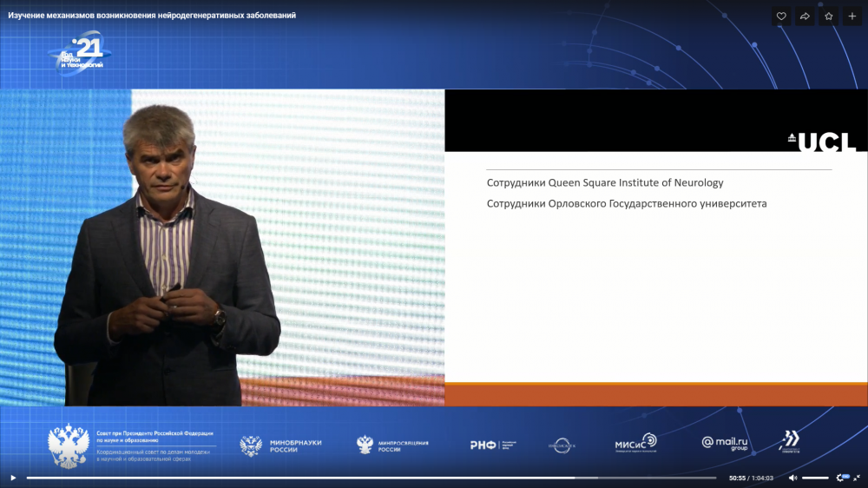Screen dimensions: 868x488
Task: Add video to playlist with plus icon
Action: 852,16
